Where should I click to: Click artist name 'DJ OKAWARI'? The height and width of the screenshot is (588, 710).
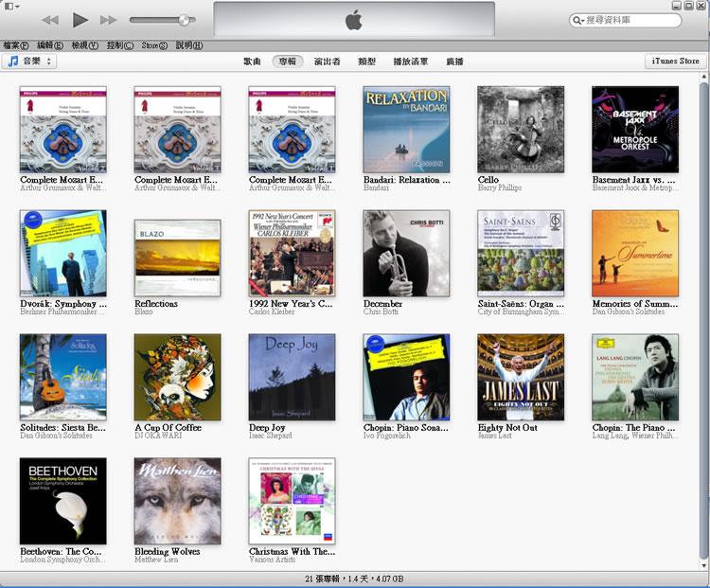158,436
